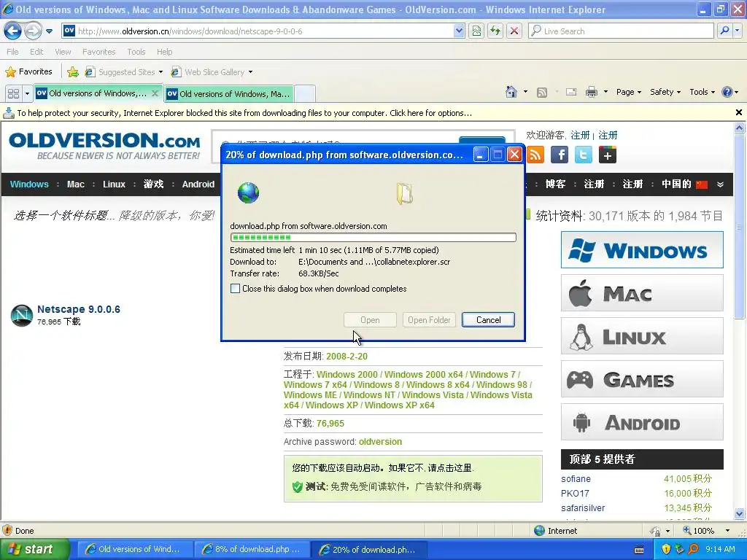This screenshot has width=747, height=560.
Task: Open the command bar Tools dropdown
Action: tap(703, 92)
